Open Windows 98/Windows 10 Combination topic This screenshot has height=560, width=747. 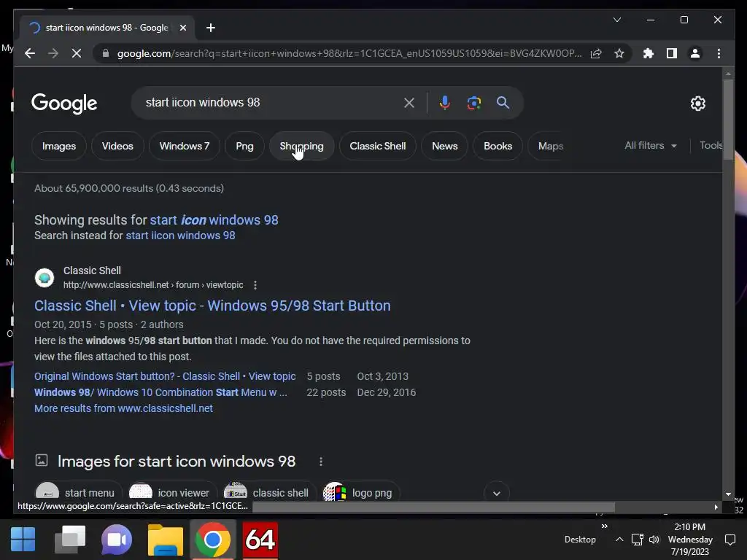(x=160, y=392)
